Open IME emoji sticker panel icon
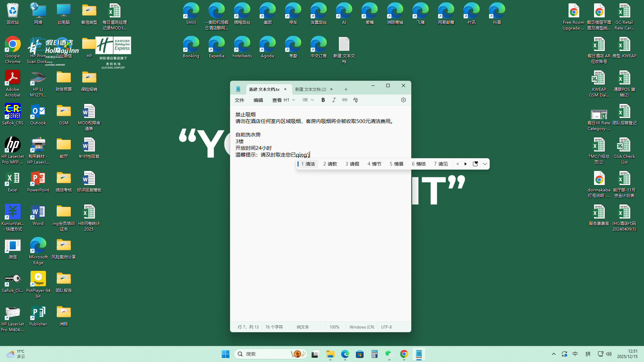Viewport: 644px width, 362px height. [x=475, y=164]
